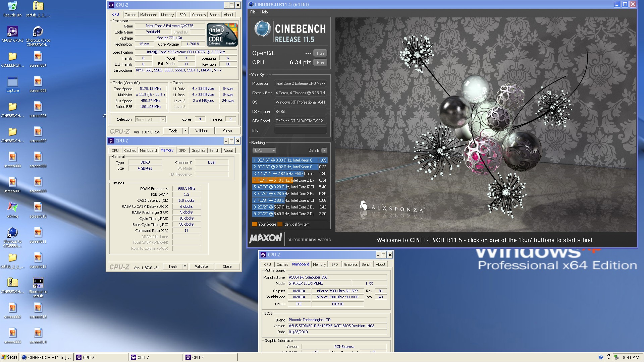Expand Tools dropdown arrow in top CPU-Z window
The width and height of the screenshot is (644, 362).
click(x=185, y=131)
